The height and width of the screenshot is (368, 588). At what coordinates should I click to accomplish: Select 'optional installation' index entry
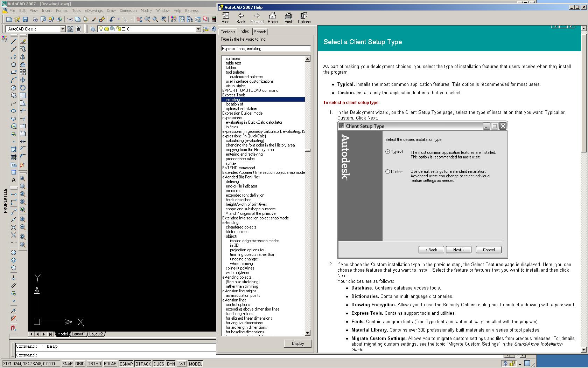click(x=241, y=109)
